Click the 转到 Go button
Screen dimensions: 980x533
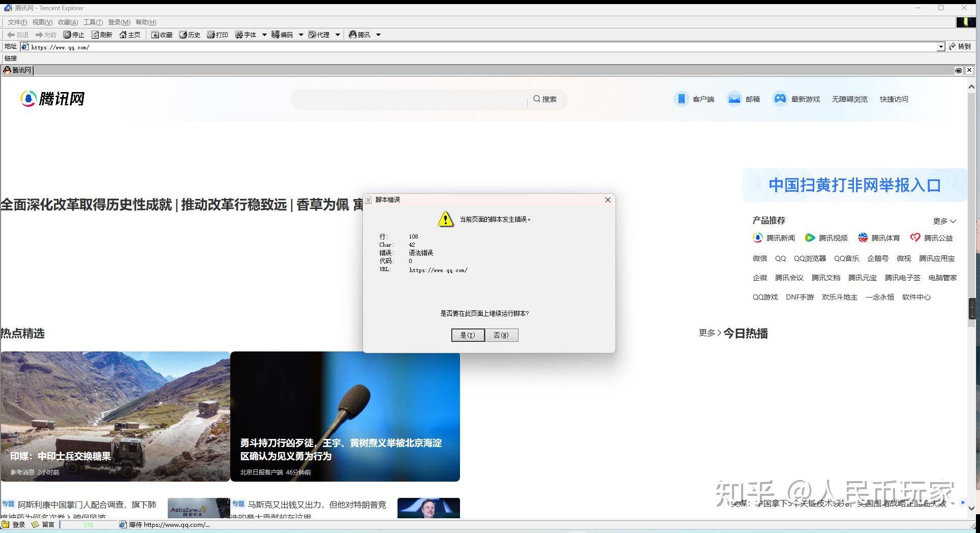tap(960, 46)
